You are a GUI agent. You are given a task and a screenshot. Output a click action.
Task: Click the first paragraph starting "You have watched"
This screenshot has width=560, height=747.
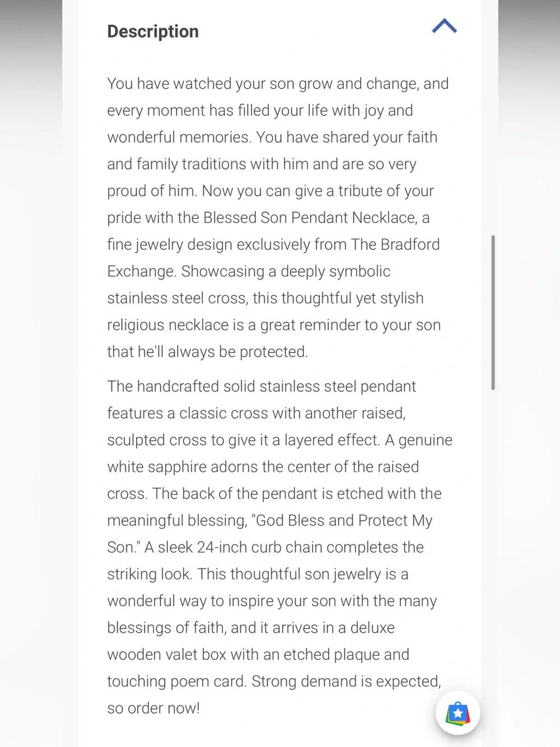[x=278, y=217]
